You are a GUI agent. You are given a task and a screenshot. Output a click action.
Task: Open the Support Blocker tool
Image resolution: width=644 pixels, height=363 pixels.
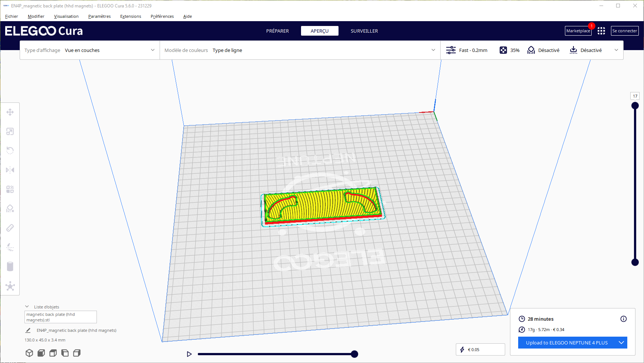click(10, 209)
